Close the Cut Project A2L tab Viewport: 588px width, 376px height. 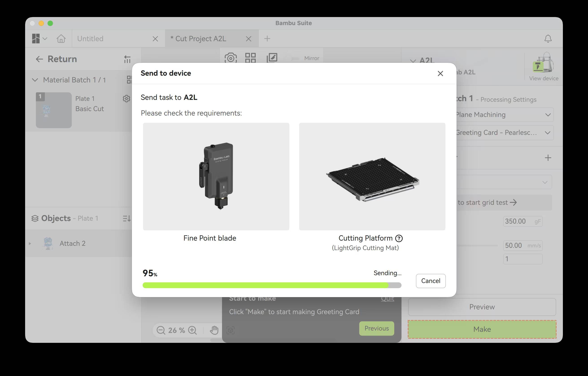tap(248, 39)
